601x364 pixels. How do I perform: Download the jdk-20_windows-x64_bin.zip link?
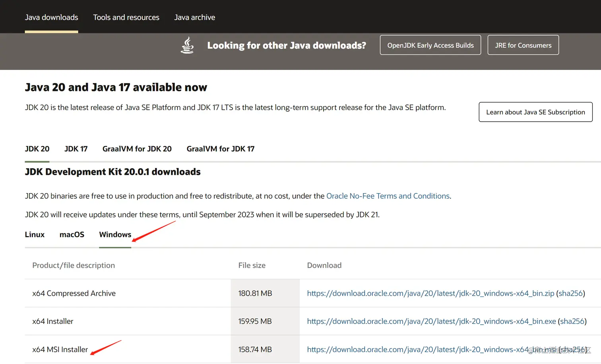(430, 293)
